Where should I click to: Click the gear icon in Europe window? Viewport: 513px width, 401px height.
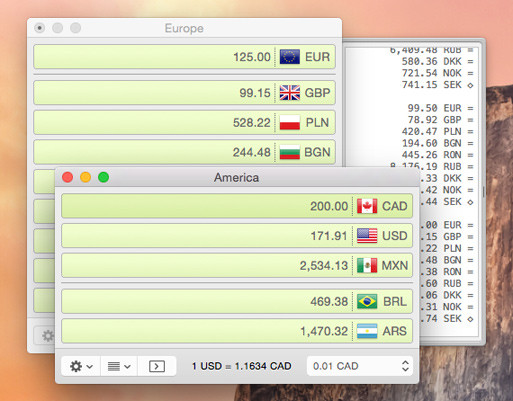coord(47,336)
